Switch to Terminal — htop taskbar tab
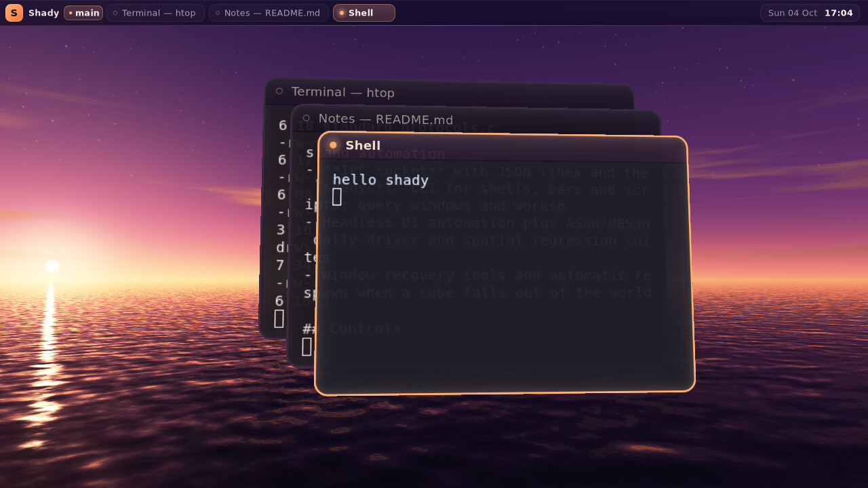The height and width of the screenshot is (488, 868). tap(155, 13)
